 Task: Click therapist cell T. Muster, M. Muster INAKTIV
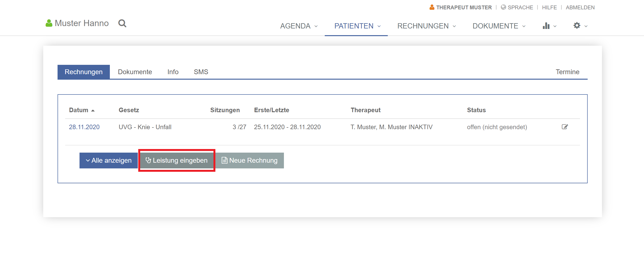tap(392, 127)
